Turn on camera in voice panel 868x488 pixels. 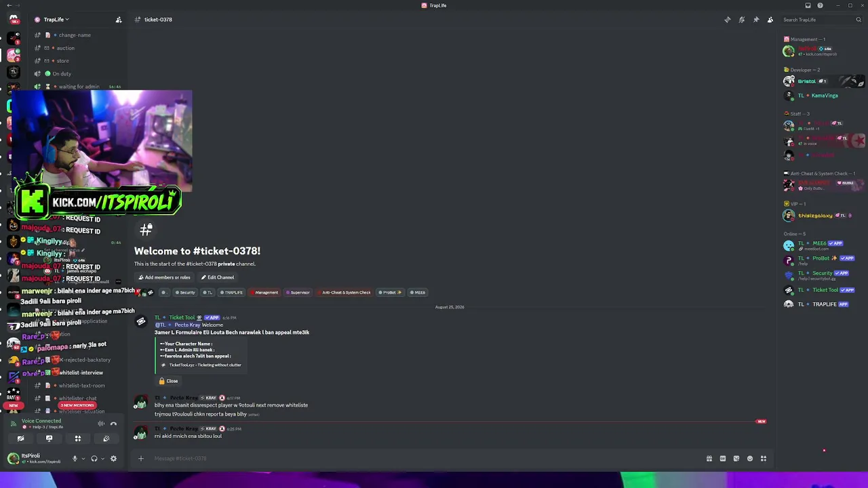tap(20, 439)
